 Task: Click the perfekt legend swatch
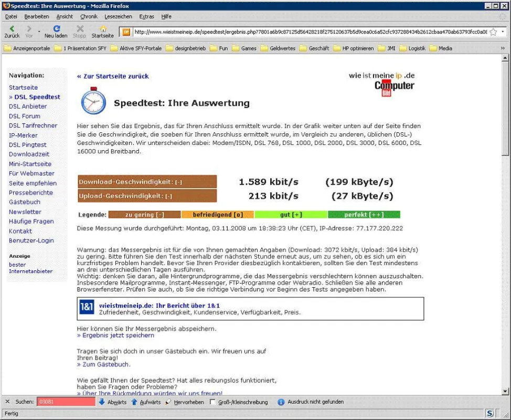(x=364, y=215)
